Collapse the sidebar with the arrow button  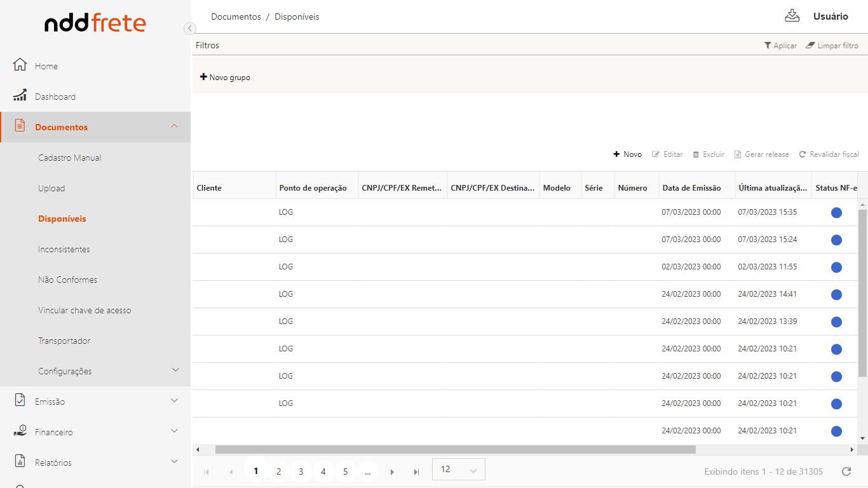[x=189, y=29]
